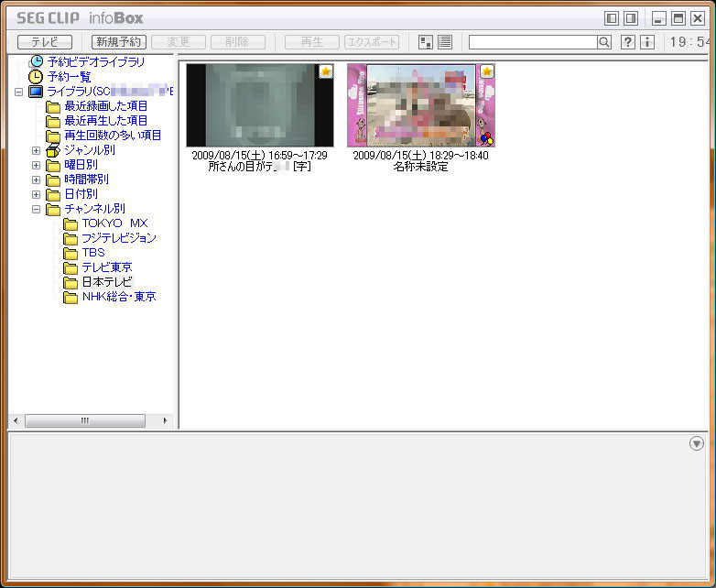
Task: Collapse the チャンネル別 node
Action: click(x=36, y=209)
